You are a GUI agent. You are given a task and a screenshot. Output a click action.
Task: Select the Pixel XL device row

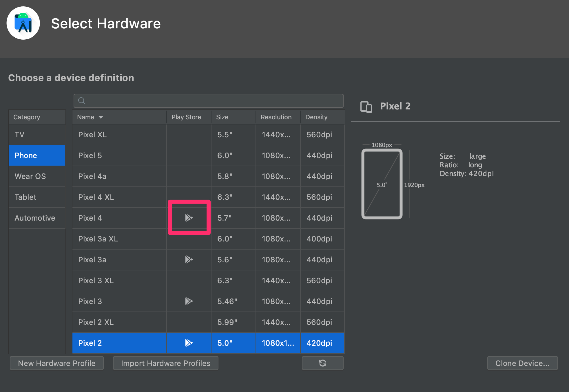[x=208, y=135]
